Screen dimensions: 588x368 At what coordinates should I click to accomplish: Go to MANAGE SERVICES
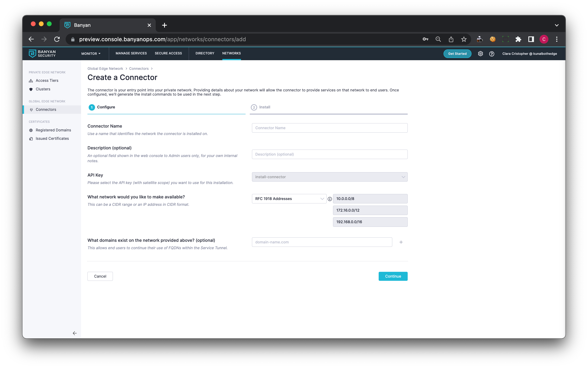click(x=131, y=53)
